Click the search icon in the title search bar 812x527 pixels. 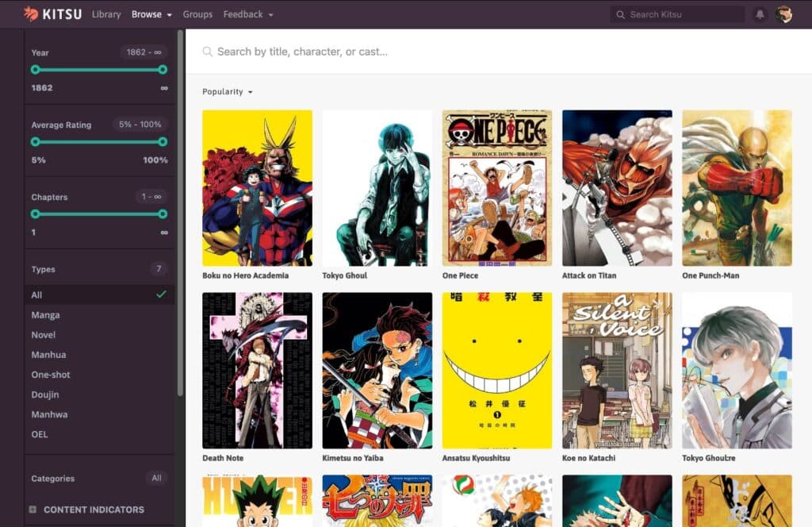click(x=207, y=51)
